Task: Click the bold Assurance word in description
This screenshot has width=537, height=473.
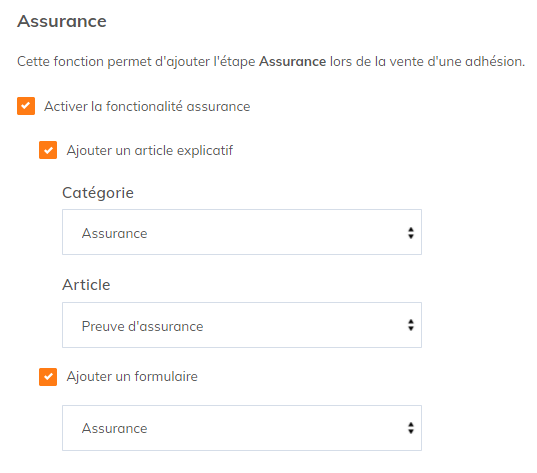Action: tap(292, 62)
